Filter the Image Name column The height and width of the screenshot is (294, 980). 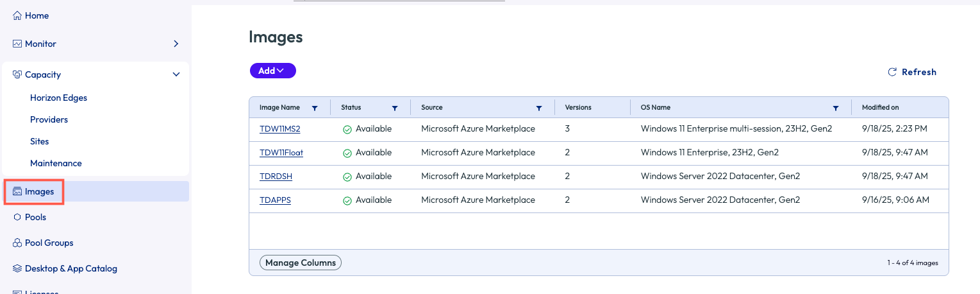[x=314, y=108]
